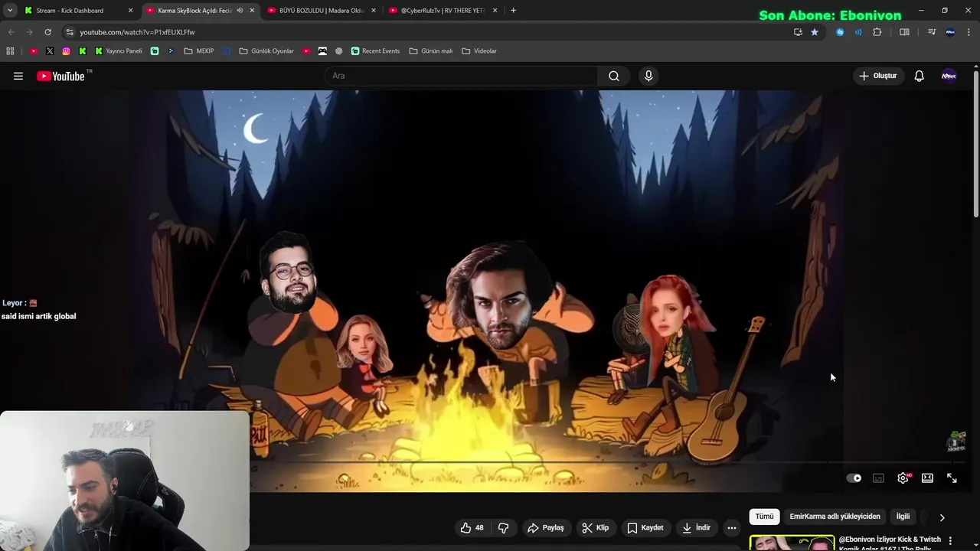This screenshot has height=551, width=980.
Task: Bookmark this page with the star
Action: [815, 32]
